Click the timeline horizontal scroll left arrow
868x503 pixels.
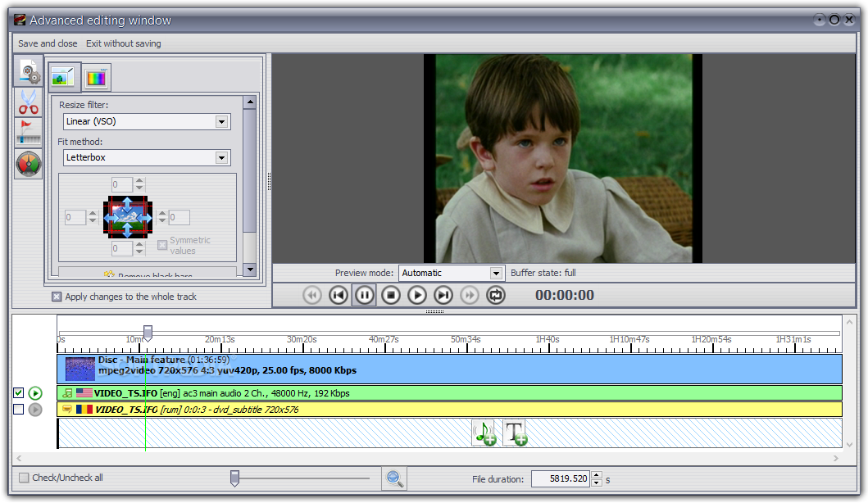pos(20,458)
